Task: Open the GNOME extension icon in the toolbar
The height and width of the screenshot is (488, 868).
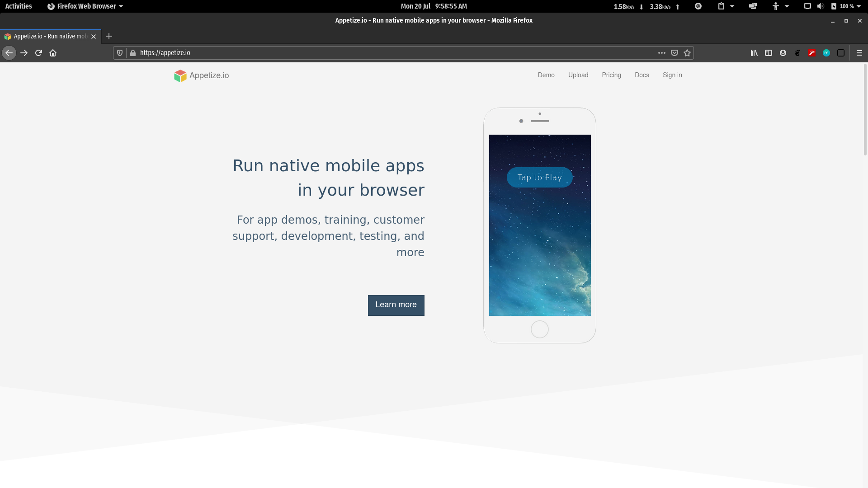Action: [x=797, y=53]
